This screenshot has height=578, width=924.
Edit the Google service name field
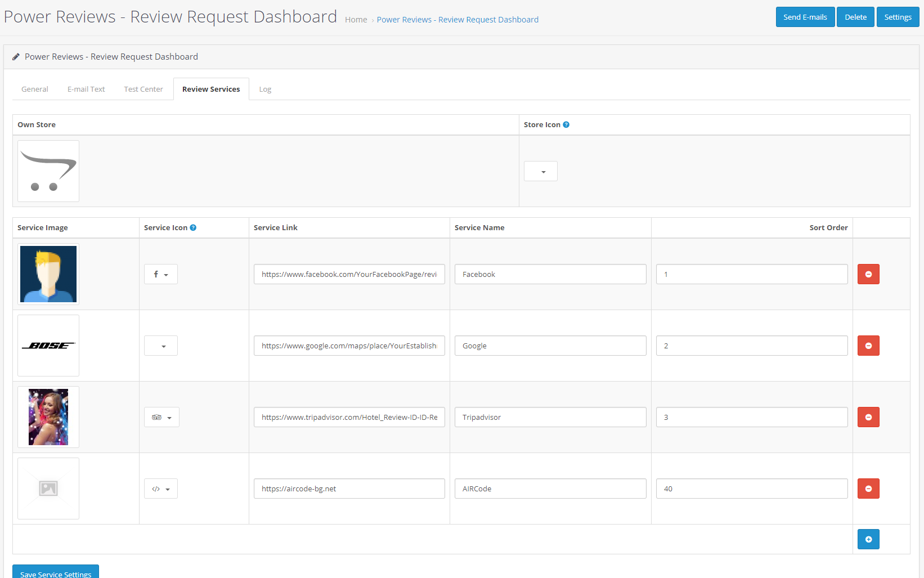click(x=550, y=346)
